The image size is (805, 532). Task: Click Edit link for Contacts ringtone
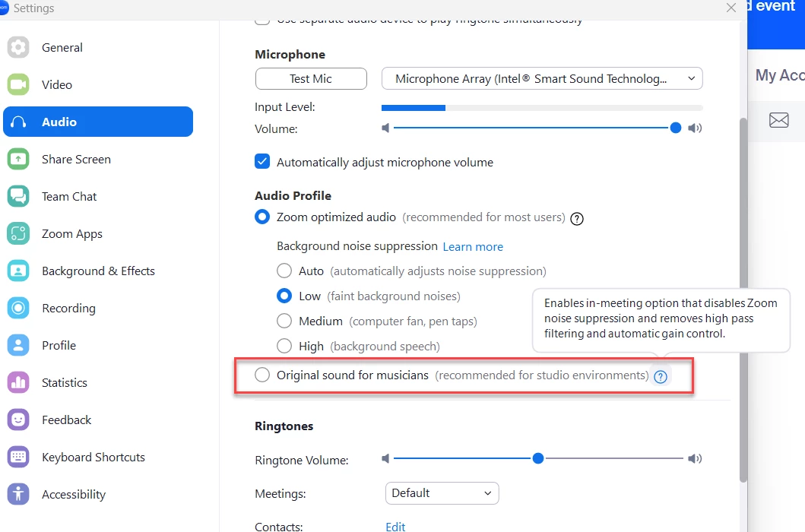click(x=395, y=527)
